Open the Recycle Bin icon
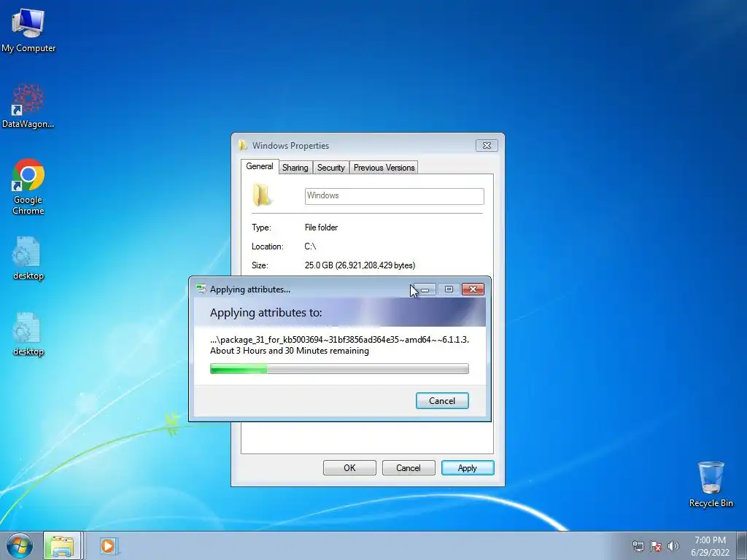This screenshot has width=747, height=560. [711, 484]
